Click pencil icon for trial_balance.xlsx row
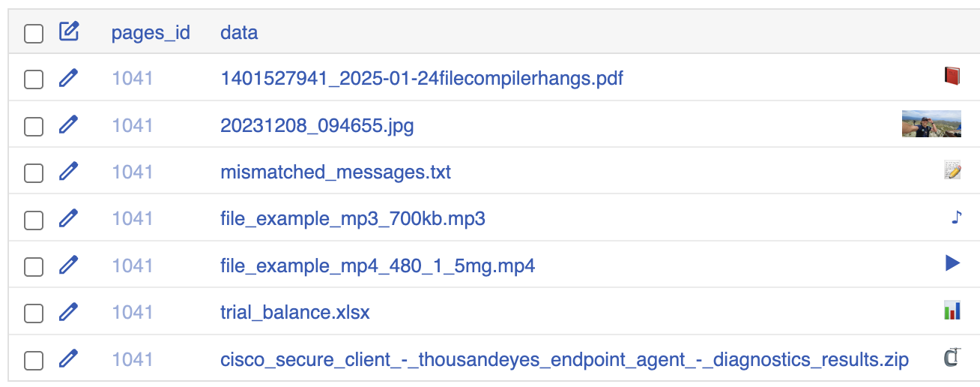Viewport: 980px width, 387px height. point(68,312)
